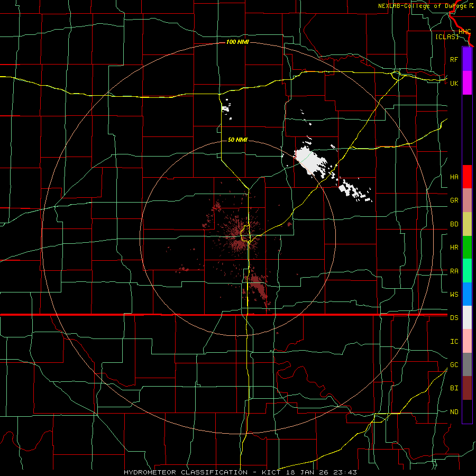Click the BD yellow legend swatch

(x=467, y=224)
